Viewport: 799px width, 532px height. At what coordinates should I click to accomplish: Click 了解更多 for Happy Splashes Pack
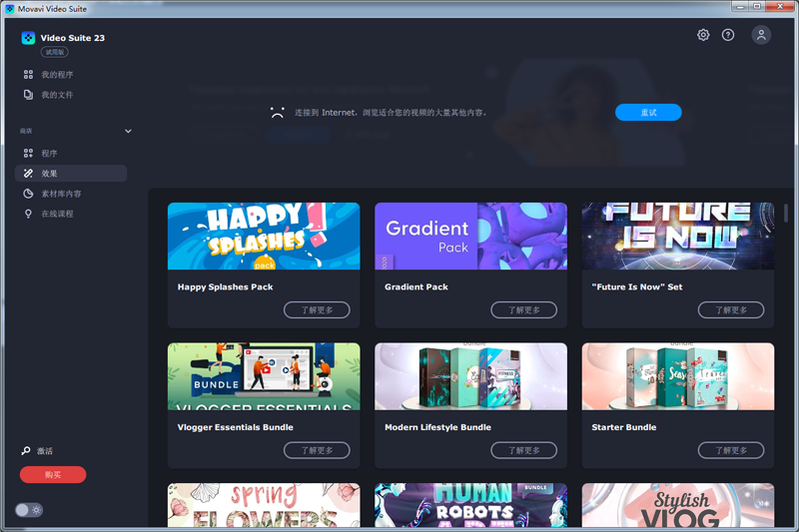pos(317,310)
